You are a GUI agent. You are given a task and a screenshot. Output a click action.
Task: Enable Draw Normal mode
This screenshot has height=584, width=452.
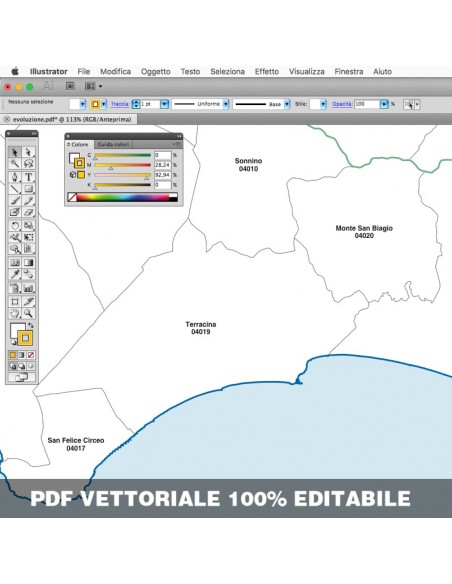[x=13, y=366]
